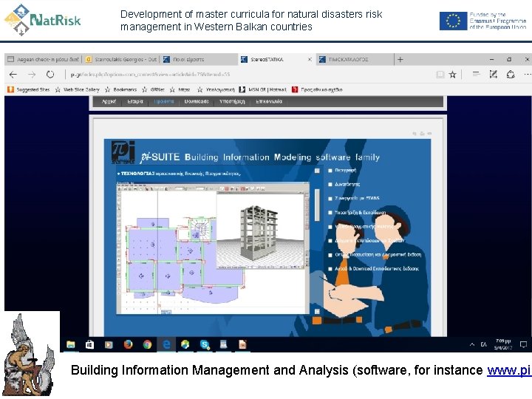Viewport: 532px width, 399px height.
Task: Select the Συνεργασία με ETABS list item
Action: [x=353, y=198]
